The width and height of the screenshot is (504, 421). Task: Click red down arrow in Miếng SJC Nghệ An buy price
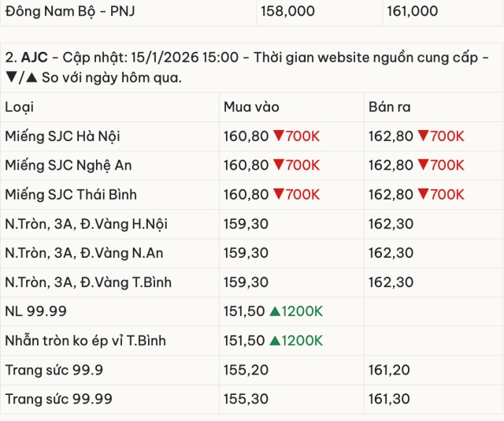[x=278, y=166]
